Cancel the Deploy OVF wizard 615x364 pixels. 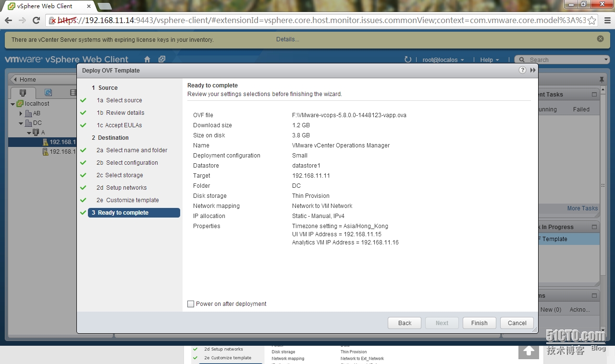(x=517, y=323)
